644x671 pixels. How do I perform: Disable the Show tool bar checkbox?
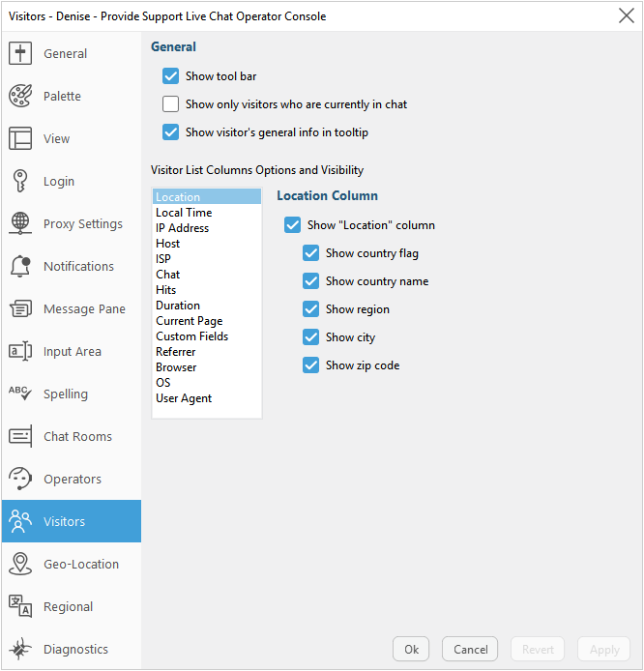click(171, 76)
